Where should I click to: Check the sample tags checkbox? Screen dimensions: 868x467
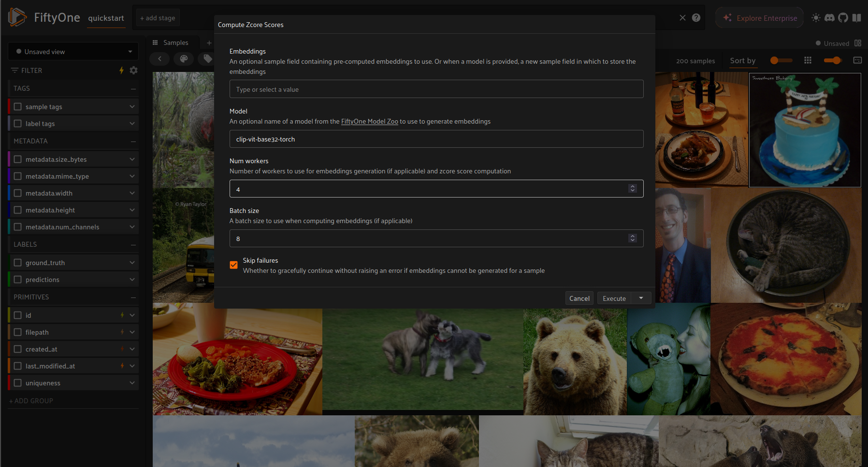pos(17,106)
